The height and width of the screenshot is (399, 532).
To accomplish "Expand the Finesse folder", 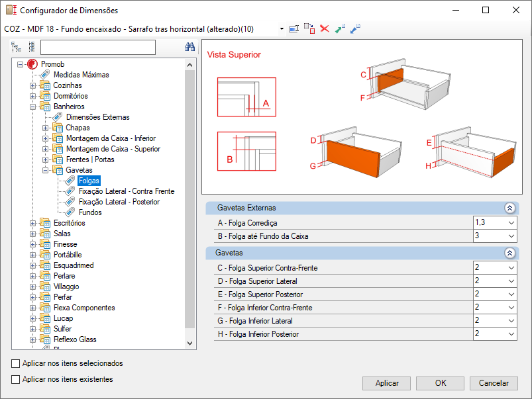I will pyautogui.click(x=32, y=244).
